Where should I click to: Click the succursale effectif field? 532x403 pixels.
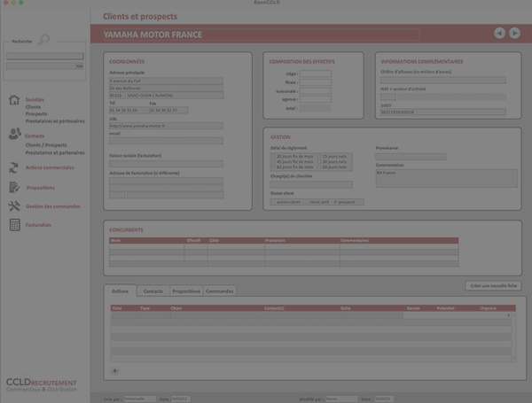point(315,91)
